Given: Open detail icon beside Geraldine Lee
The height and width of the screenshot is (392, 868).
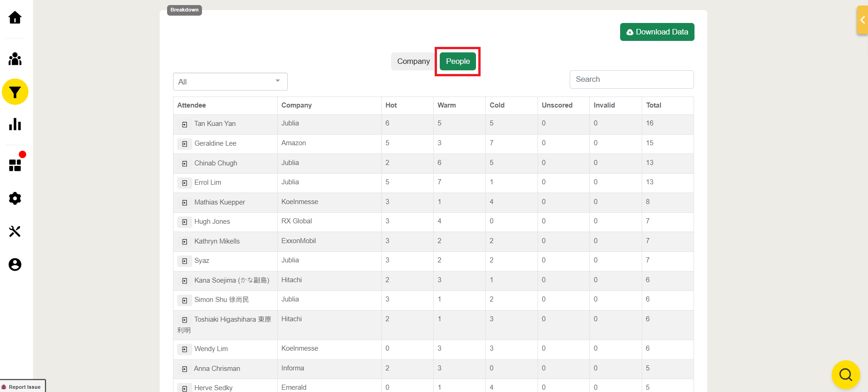Looking at the screenshot, I should click(184, 144).
